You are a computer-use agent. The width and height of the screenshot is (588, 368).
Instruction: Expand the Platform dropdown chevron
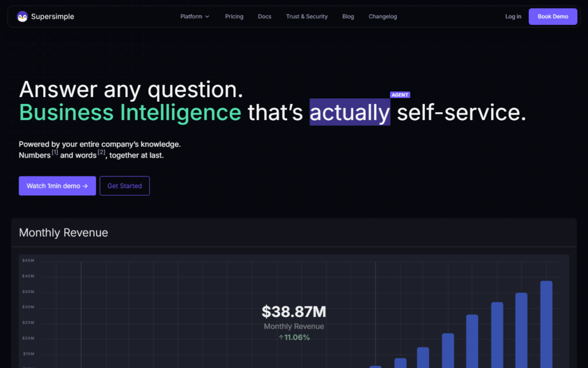click(x=207, y=17)
